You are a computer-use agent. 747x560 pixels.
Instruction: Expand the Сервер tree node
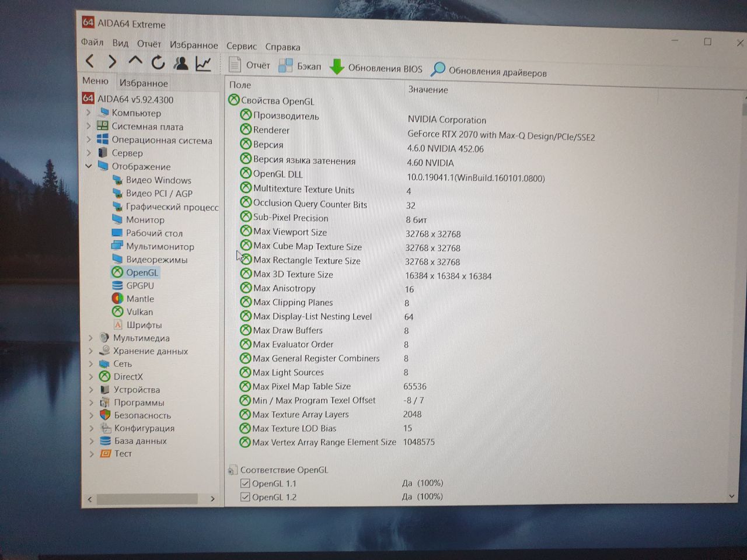pos(89,153)
